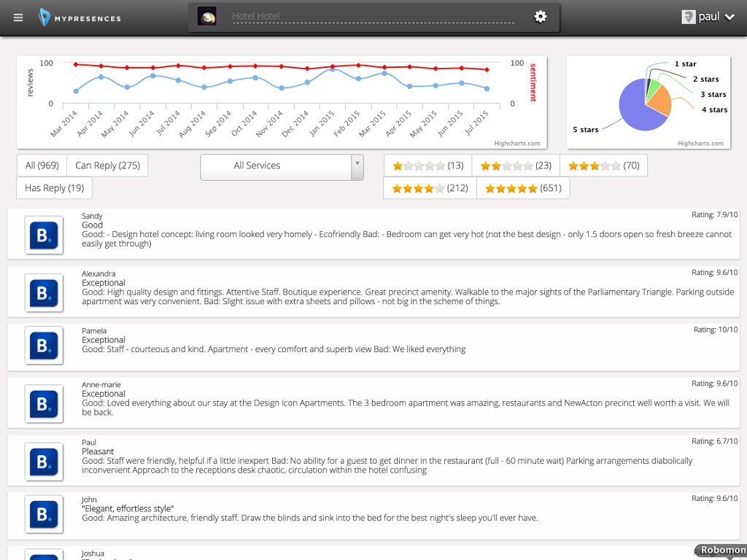The image size is (747, 560).
Task: Click the 3 stars green pie slice
Action: [x=653, y=88]
